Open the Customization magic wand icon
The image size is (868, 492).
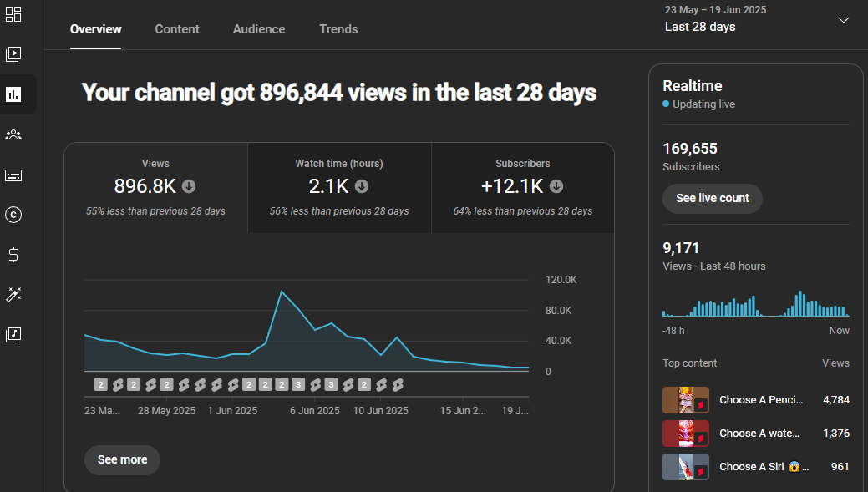click(13, 294)
